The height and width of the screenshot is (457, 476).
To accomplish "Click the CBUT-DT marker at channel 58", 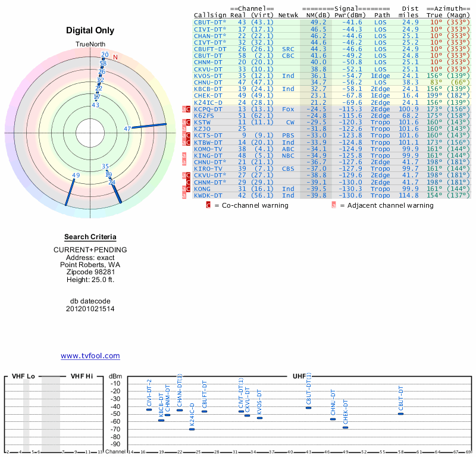I will click(400, 414).
